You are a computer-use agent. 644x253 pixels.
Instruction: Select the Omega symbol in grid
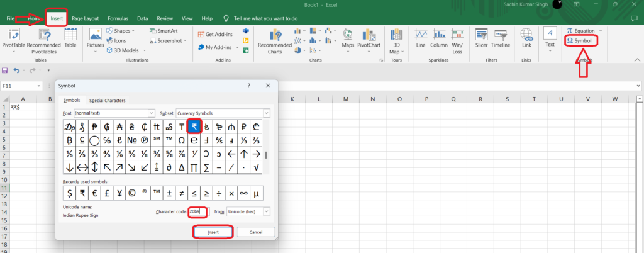point(182,140)
